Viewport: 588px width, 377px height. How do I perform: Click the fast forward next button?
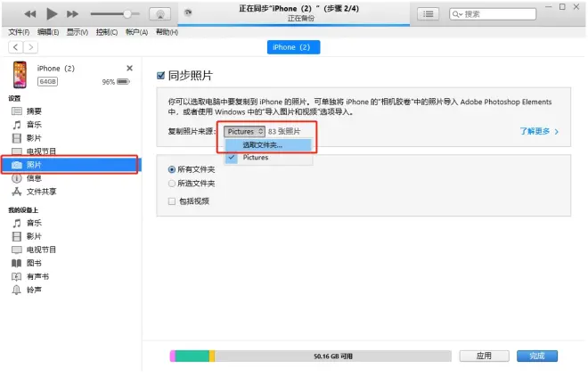coord(72,14)
